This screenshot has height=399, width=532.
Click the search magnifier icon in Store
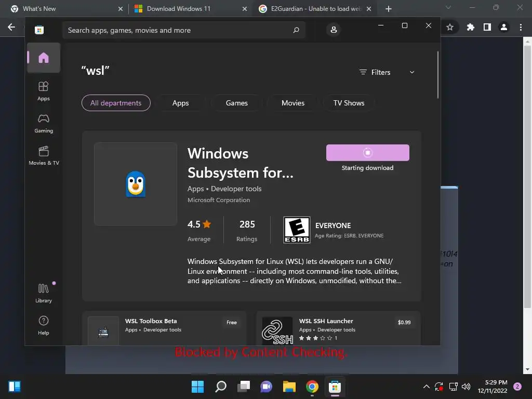coord(296,30)
